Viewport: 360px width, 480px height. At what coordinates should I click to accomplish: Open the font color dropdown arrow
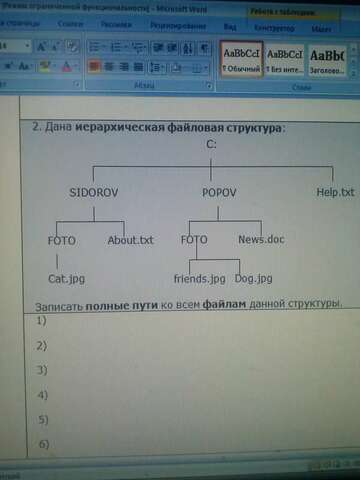pos(75,67)
